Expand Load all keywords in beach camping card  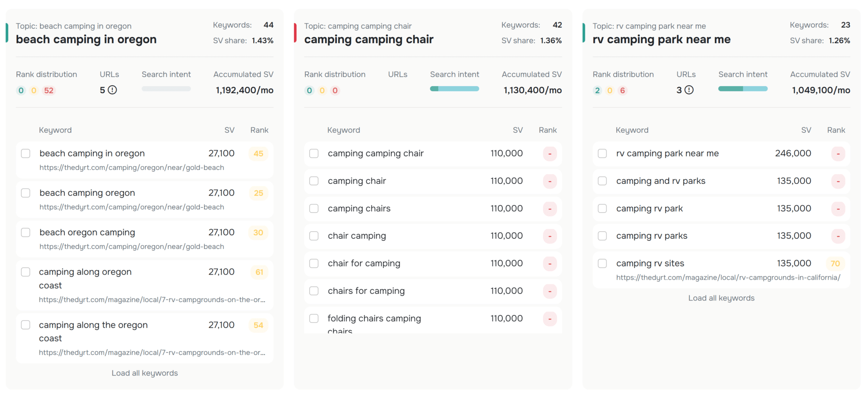pyautogui.click(x=145, y=373)
